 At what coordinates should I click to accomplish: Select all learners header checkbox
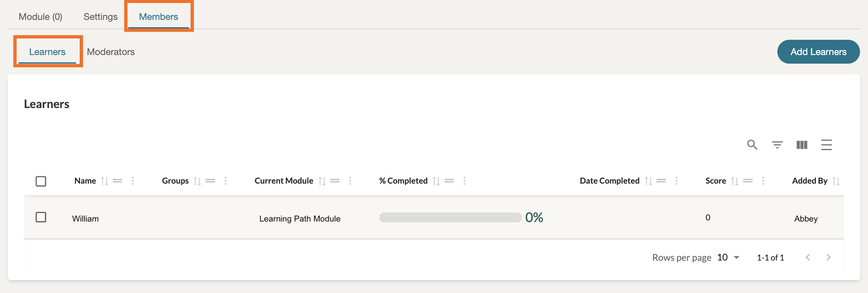41,181
